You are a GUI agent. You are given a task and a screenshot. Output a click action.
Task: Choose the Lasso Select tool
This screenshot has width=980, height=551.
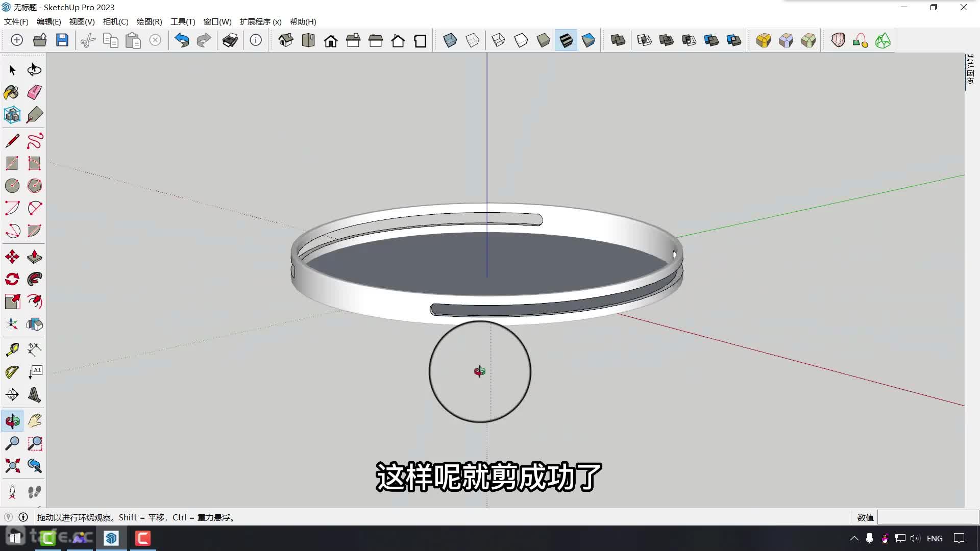click(x=34, y=70)
